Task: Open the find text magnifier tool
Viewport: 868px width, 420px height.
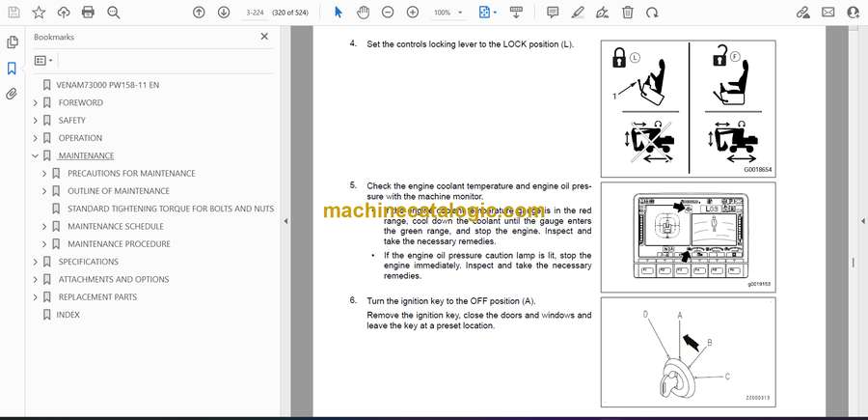Action: coord(114,13)
